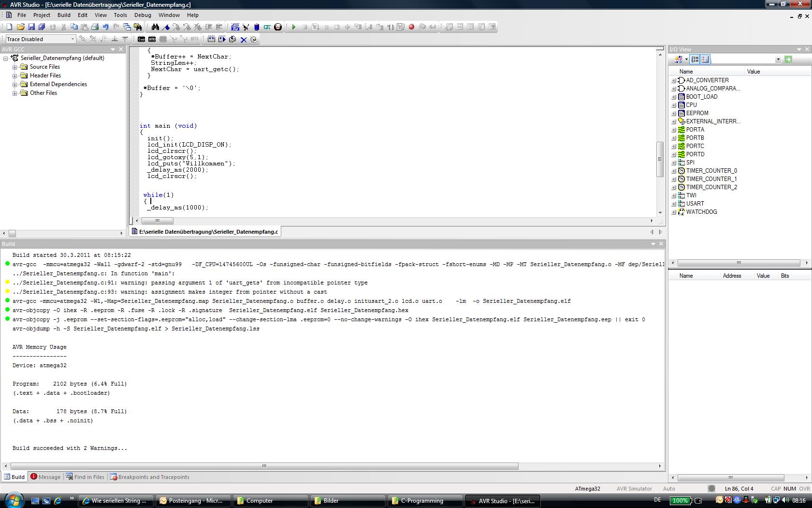The width and height of the screenshot is (812, 508).
Task: Click the Copy toolbar icon
Action: point(74,27)
